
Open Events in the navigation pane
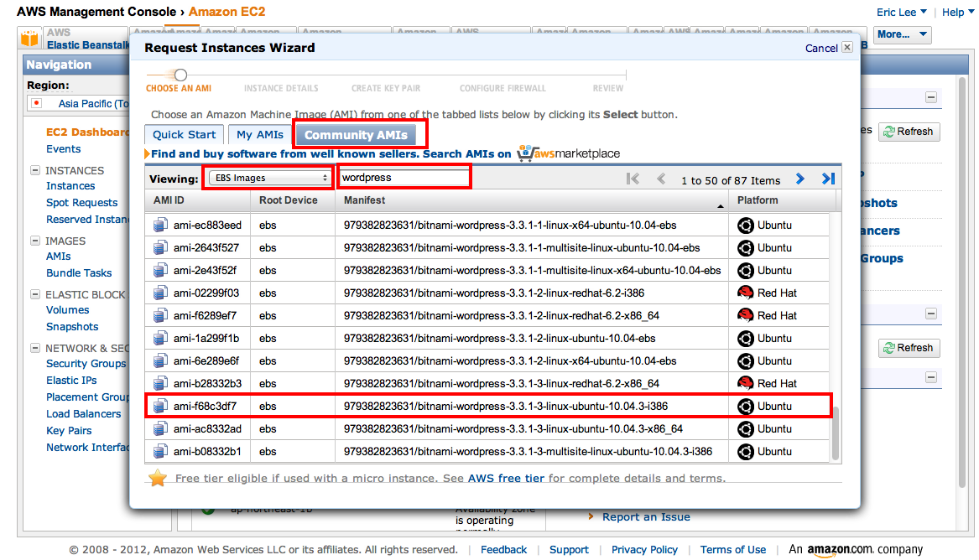tap(63, 149)
